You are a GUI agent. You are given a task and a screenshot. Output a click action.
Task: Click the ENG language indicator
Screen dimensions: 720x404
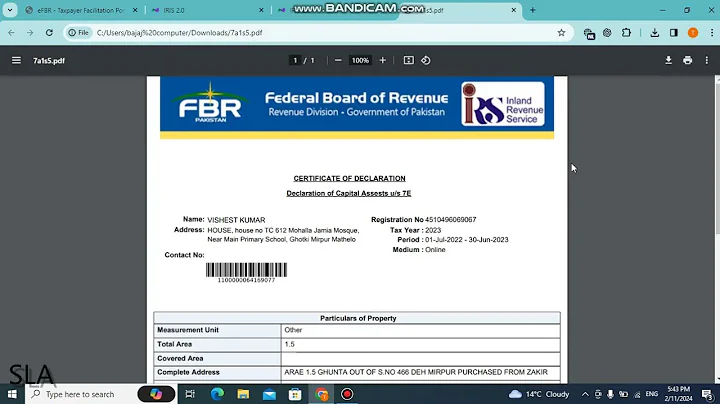point(652,394)
